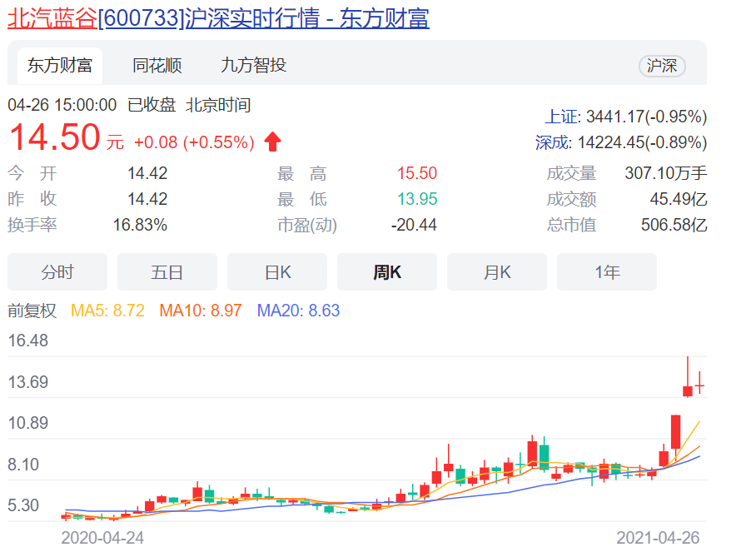Switch chart to 五日 five-day view

[167, 271]
